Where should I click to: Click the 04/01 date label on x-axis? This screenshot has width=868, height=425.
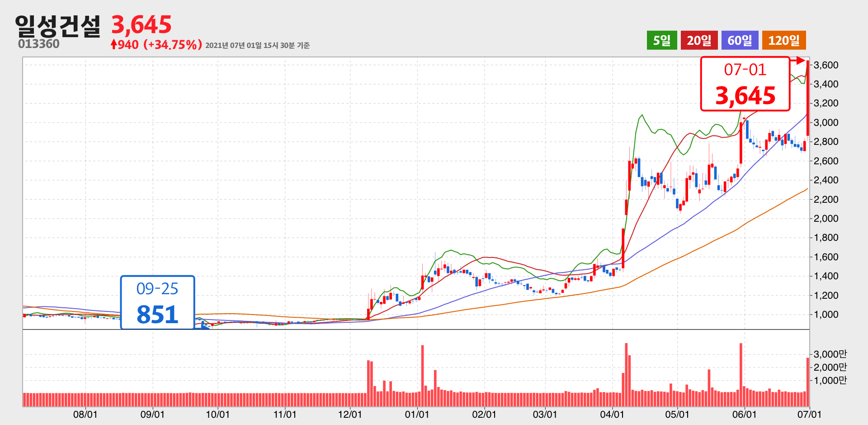click(x=612, y=414)
